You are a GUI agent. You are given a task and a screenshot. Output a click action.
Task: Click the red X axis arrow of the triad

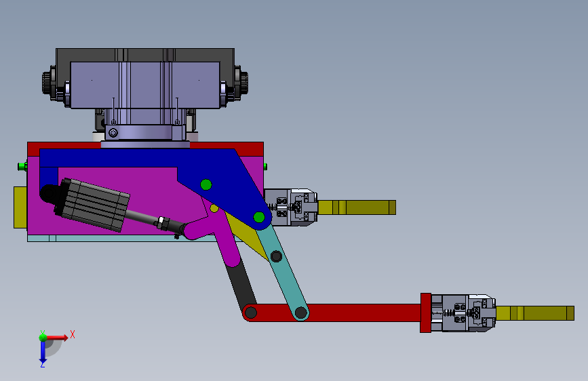pos(58,338)
